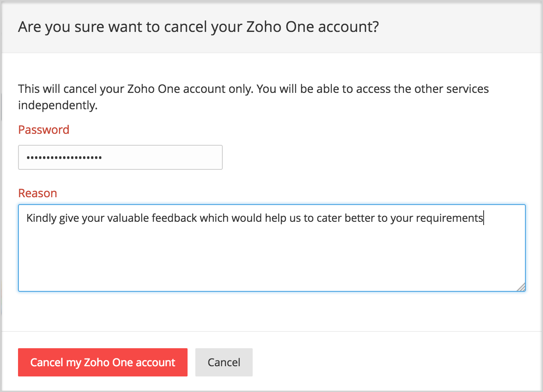Screen dimensions: 543x392
Task: Click the word 'Kindly' in the Reason box
Action: coord(41,218)
